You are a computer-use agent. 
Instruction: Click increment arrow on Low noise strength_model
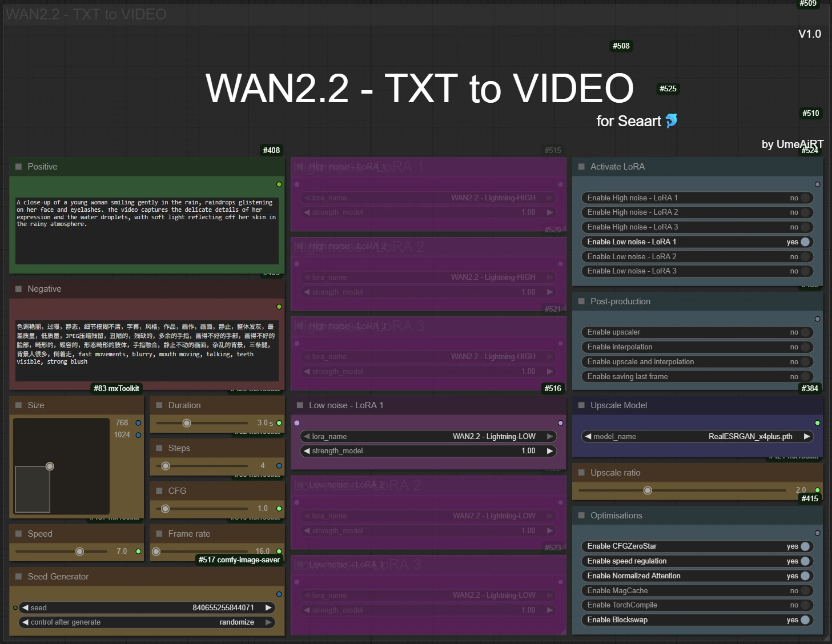click(x=550, y=451)
